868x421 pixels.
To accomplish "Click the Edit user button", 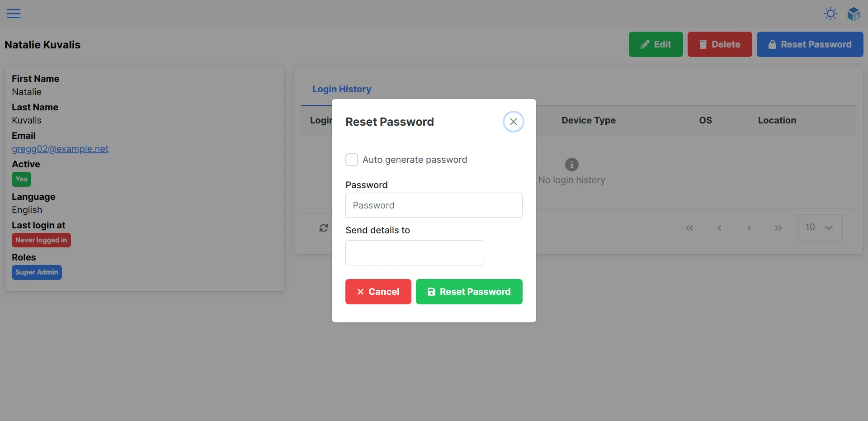I will point(656,44).
